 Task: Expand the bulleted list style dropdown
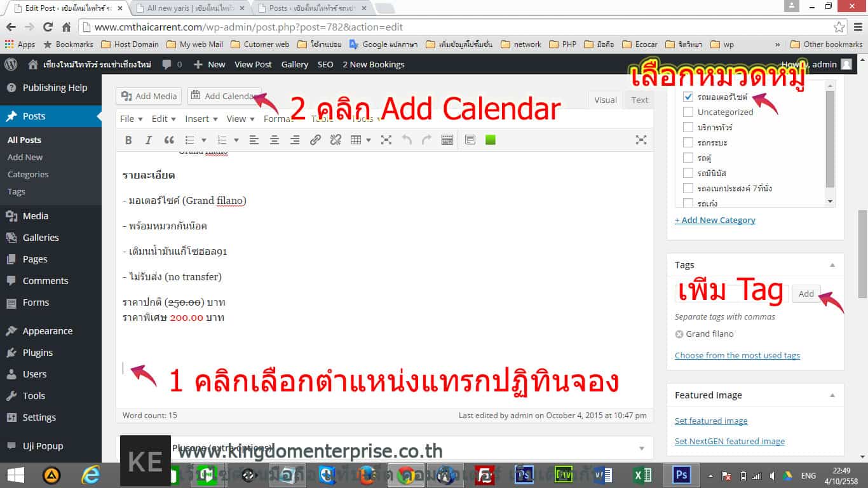click(203, 140)
